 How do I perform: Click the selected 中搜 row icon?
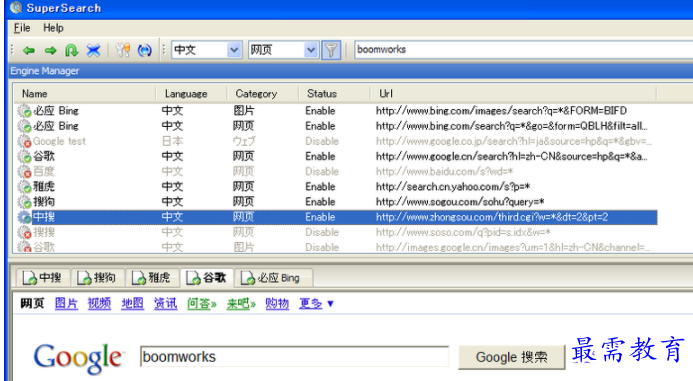pos(24,217)
